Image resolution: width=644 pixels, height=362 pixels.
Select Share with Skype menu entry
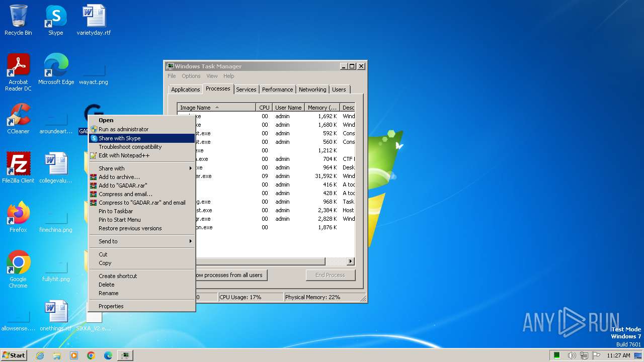point(142,138)
